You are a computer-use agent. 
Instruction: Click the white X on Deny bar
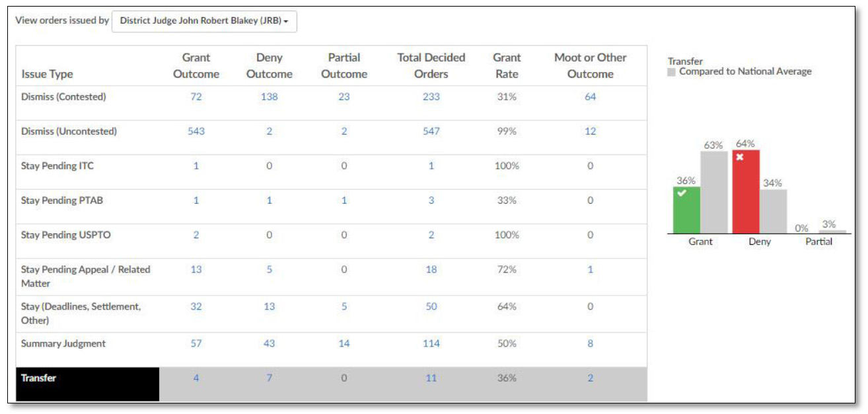(741, 157)
